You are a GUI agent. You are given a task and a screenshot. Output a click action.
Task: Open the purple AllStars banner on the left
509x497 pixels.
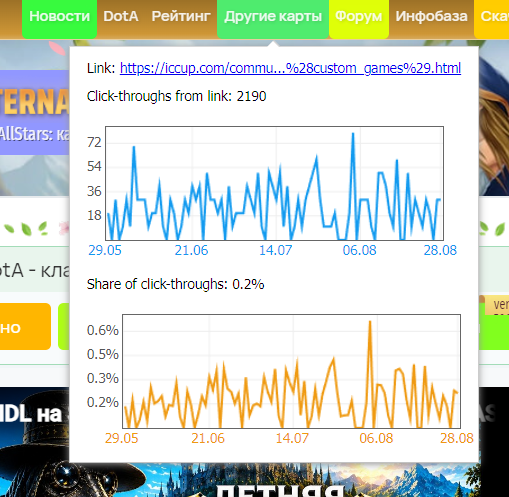point(35,112)
